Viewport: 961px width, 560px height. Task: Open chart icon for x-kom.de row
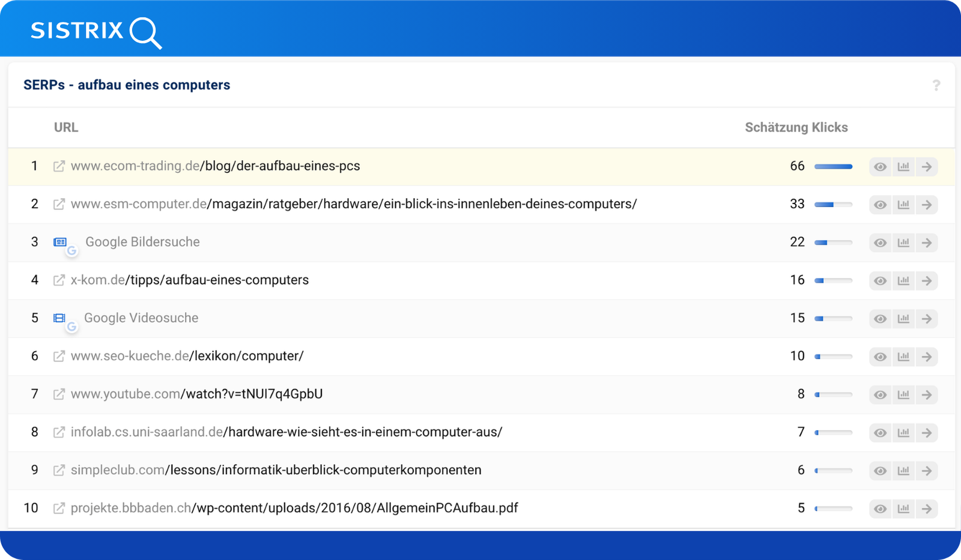click(x=903, y=280)
